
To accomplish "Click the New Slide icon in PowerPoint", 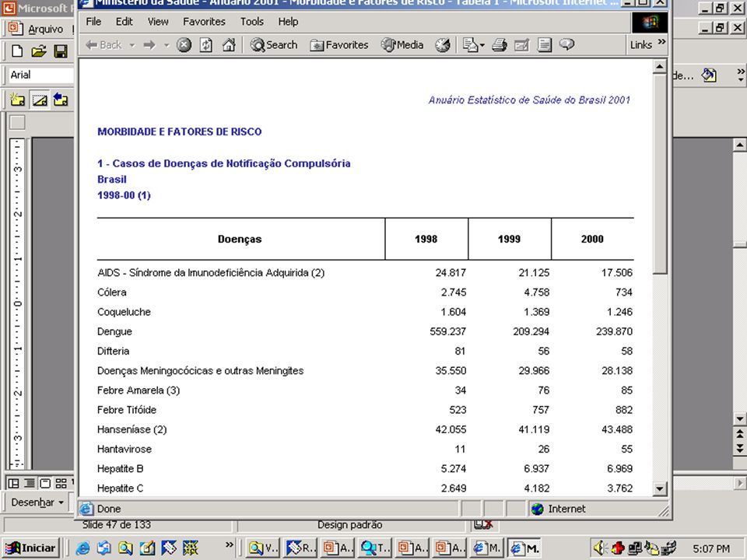I will [x=18, y=100].
